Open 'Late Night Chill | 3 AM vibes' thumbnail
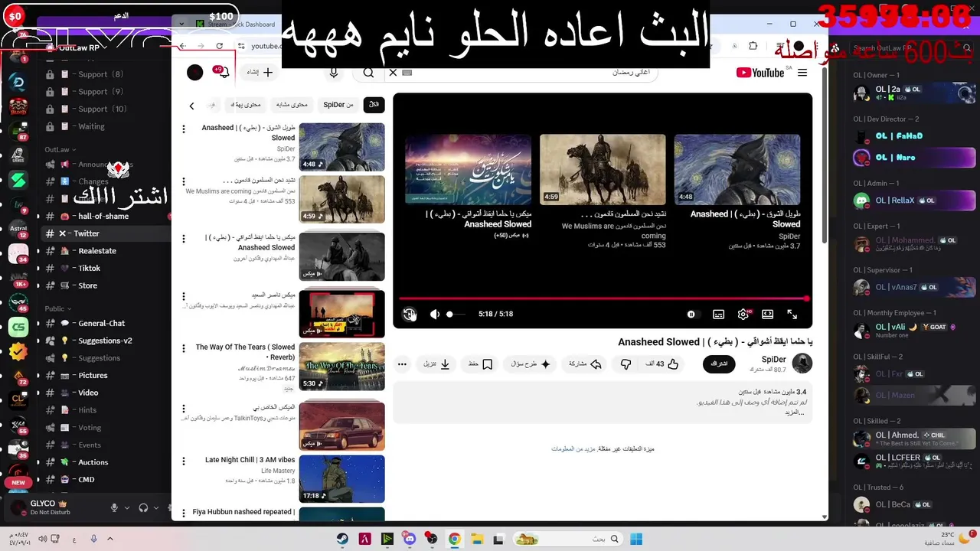980x551 pixels. click(342, 478)
